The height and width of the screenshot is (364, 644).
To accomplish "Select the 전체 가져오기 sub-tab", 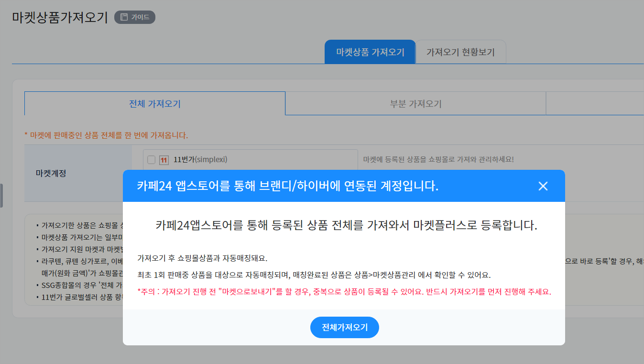I will [155, 103].
